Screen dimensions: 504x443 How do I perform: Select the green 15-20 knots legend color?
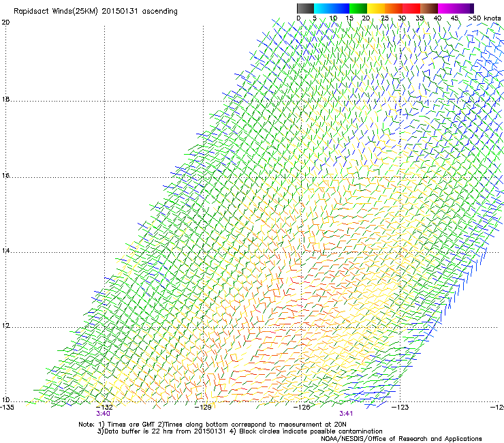(358, 8)
